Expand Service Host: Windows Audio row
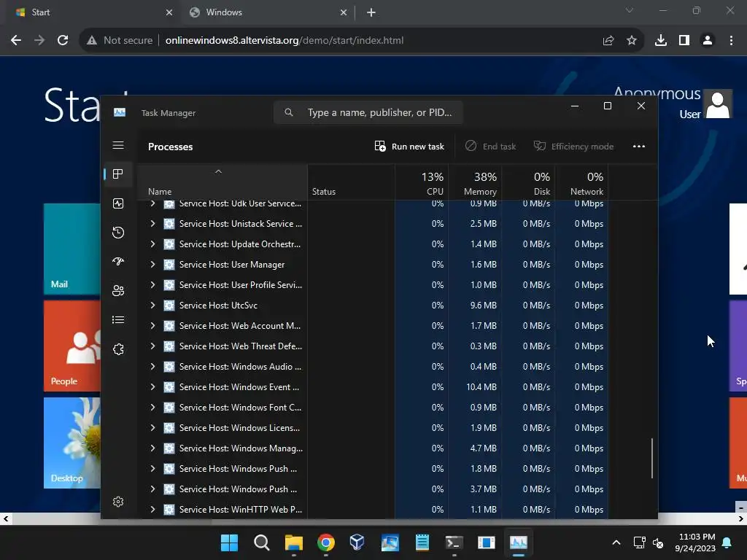 coord(152,367)
